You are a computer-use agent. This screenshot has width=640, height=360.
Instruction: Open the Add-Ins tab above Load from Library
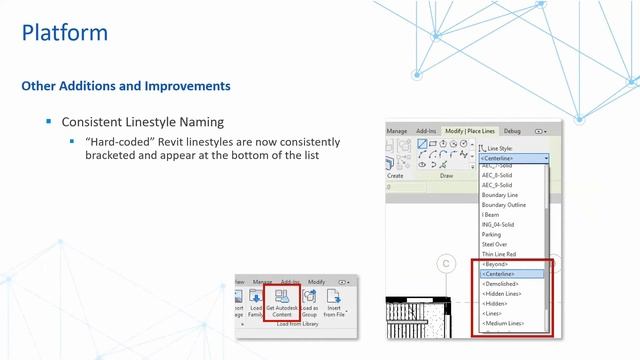[x=290, y=282]
